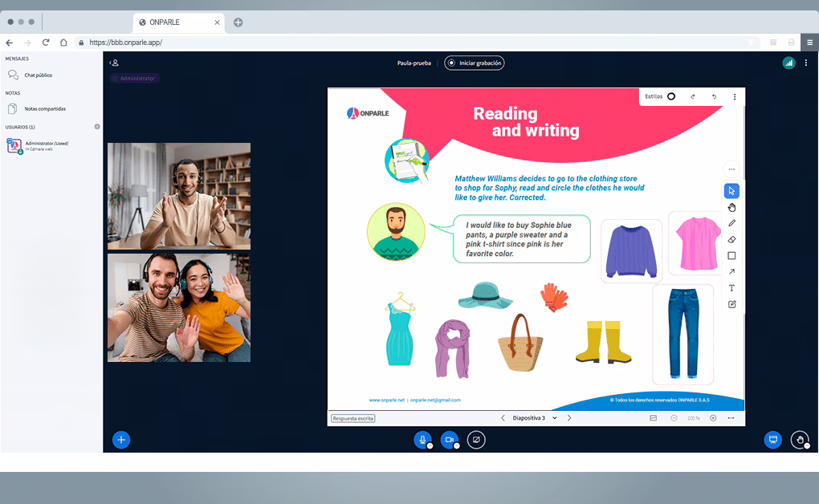The width and height of the screenshot is (819, 504).
Task: Select the hand pan tool
Action: coord(731,207)
